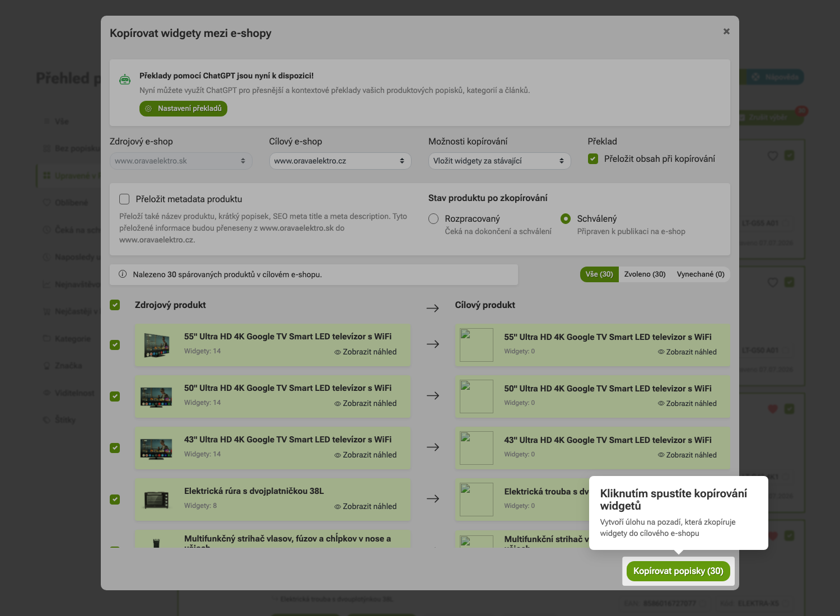The image size is (840, 616).
Task: Click the Značka item in background sidebar
Action: pyautogui.click(x=68, y=366)
